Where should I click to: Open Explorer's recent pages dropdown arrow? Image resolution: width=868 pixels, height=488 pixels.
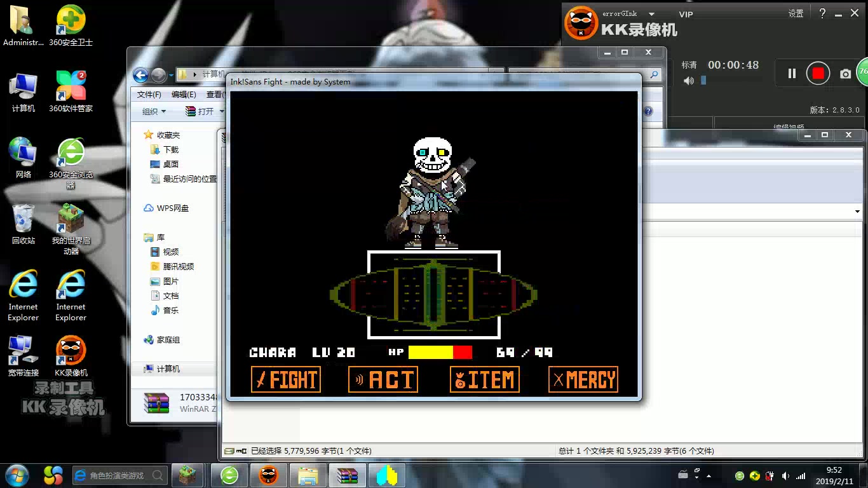point(170,76)
